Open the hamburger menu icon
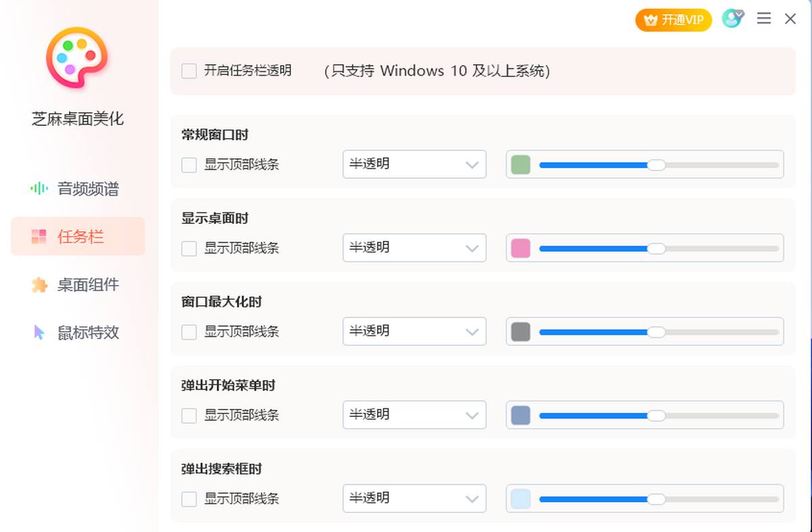Image resolution: width=812 pixels, height=532 pixels. click(x=764, y=19)
